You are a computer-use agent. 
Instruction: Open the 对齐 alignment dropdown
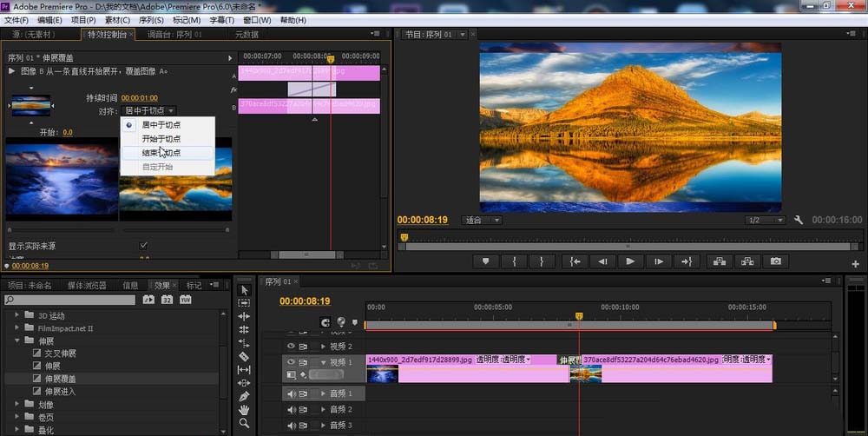(148, 111)
